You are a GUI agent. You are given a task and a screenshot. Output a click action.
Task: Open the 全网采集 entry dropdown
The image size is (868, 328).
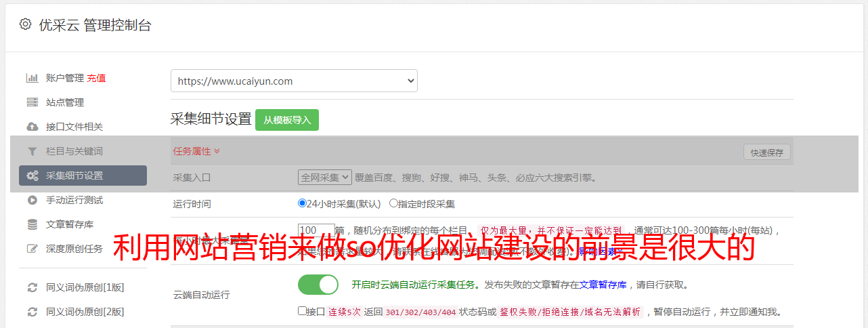click(325, 178)
